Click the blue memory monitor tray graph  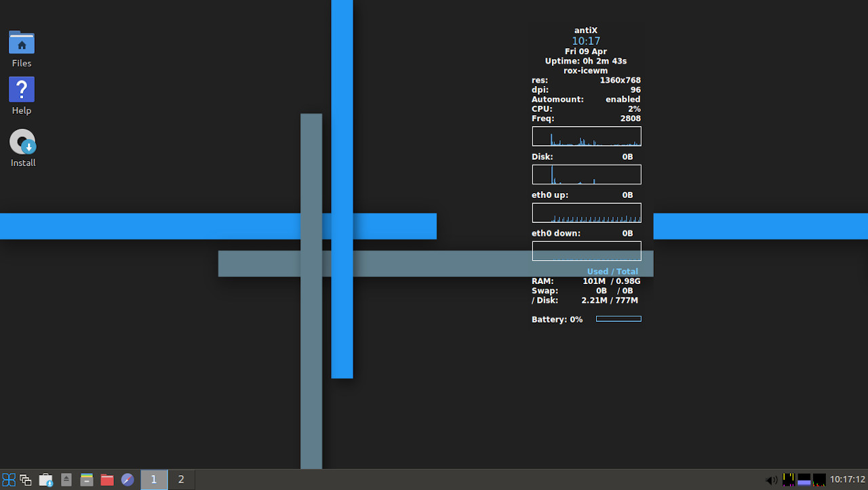[804, 480]
